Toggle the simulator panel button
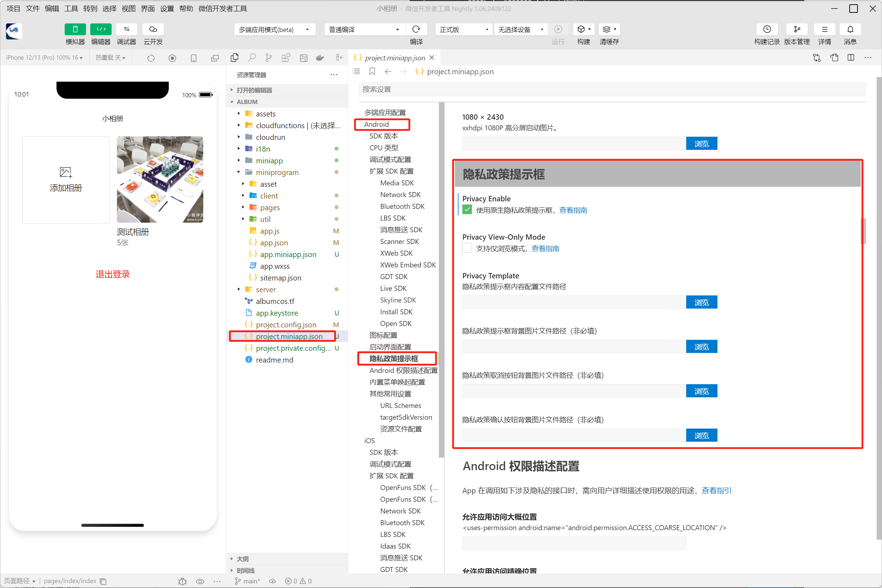 [75, 29]
